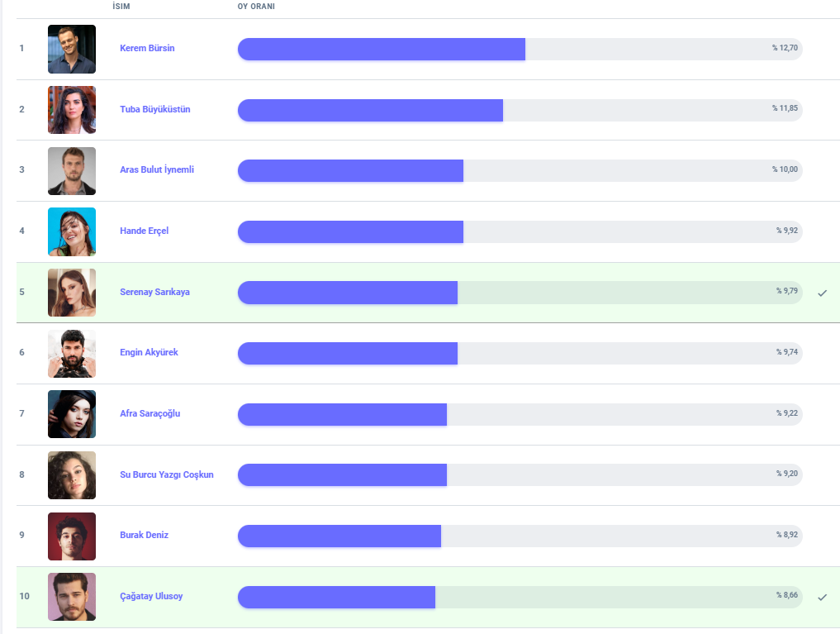The height and width of the screenshot is (634, 840).
Task: Toggle the checkmark beside Çağatay Ulusoy
Action: pyautogui.click(x=822, y=597)
